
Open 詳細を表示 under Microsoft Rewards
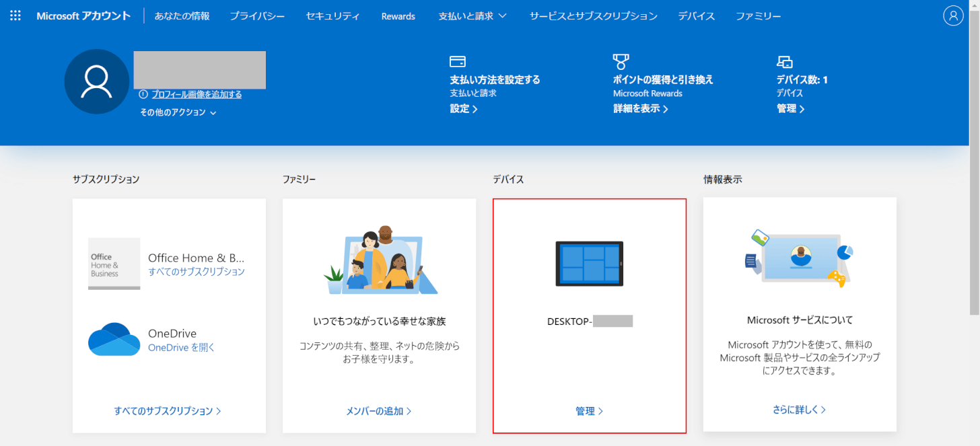click(x=640, y=109)
